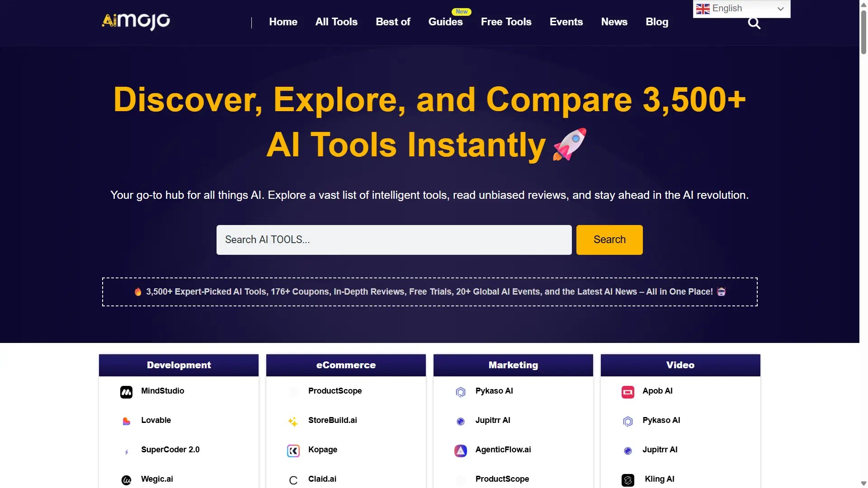Click the Apob AI icon
This screenshot has width=868, height=488.
627,392
